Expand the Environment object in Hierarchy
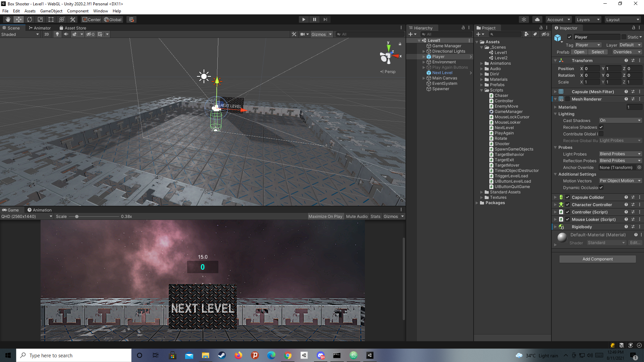644x362 pixels. (x=424, y=62)
